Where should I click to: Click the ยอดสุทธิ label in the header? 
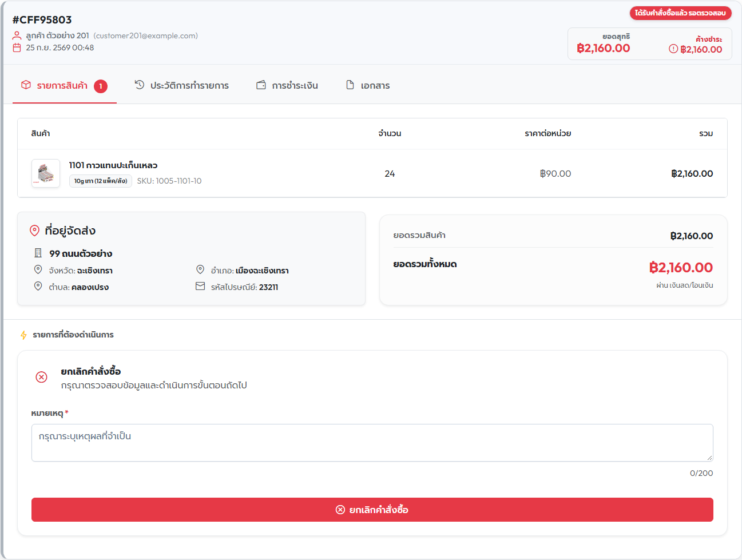click(x=616, y=37)
